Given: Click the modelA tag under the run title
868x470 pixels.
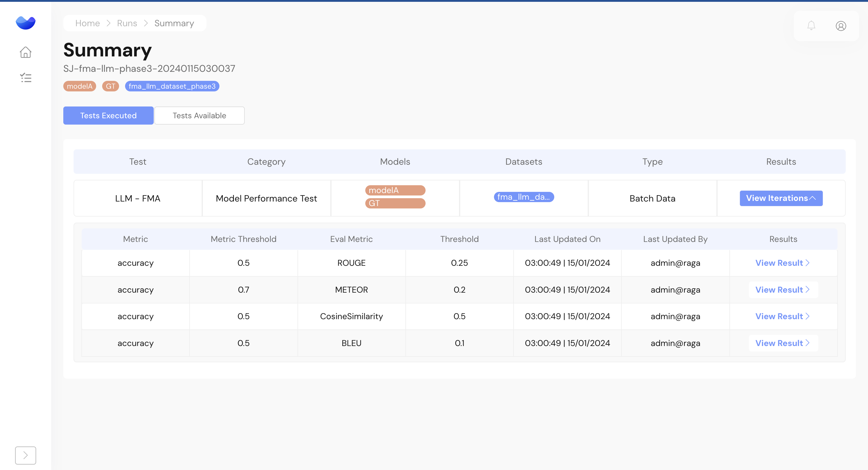Looking at the screenshot, I should tap(80, 86).
